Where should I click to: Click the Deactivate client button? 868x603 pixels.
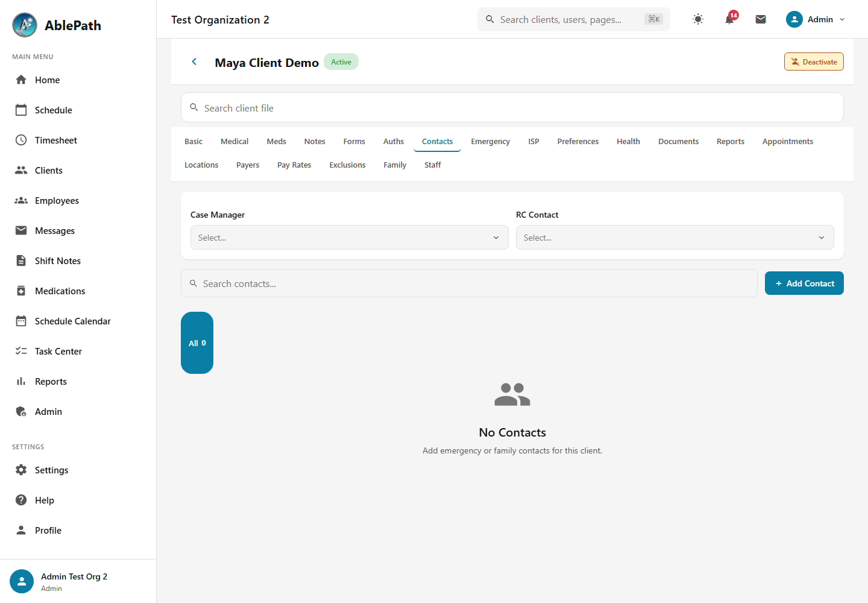click(x=814, y=62)
